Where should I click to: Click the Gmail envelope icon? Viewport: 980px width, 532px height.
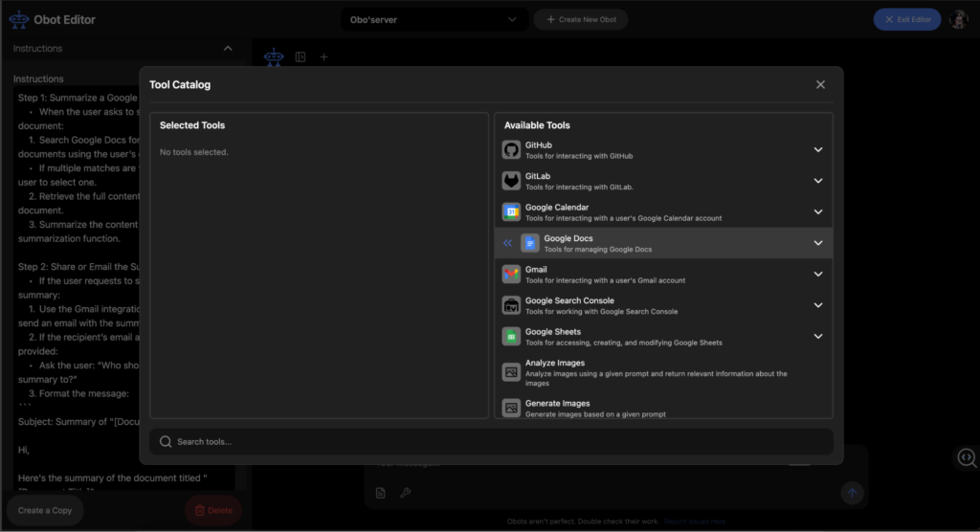pos(511,275)
